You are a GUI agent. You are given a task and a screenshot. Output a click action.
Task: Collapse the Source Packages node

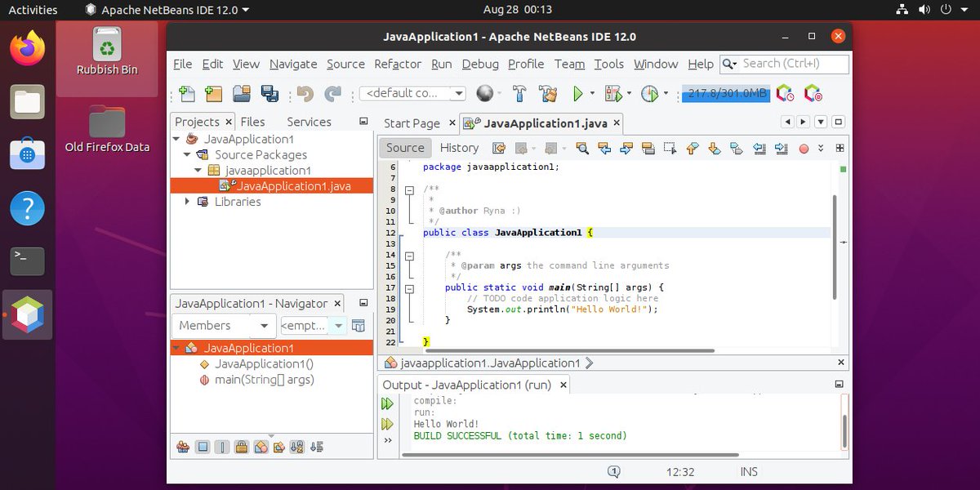tap(188, 154)
